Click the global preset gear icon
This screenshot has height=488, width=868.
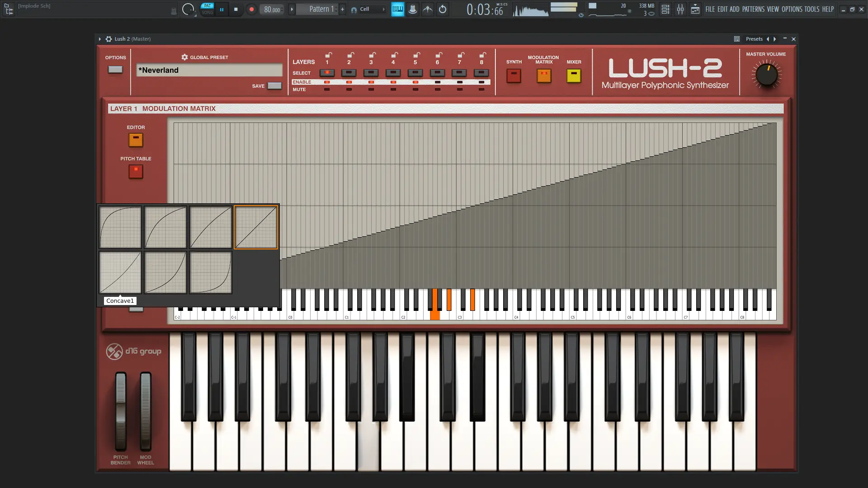[x=184, y=57]
